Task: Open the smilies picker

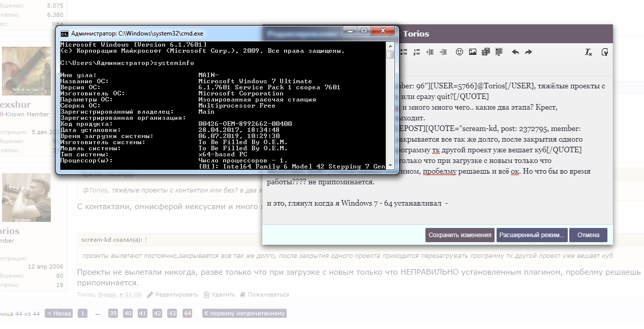Action: tap(459, 52)
